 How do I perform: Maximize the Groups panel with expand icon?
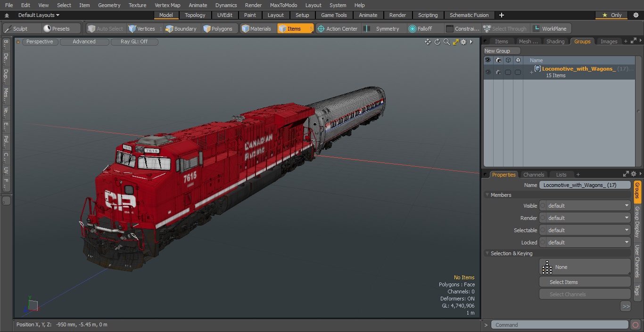(x=633, y=41)
